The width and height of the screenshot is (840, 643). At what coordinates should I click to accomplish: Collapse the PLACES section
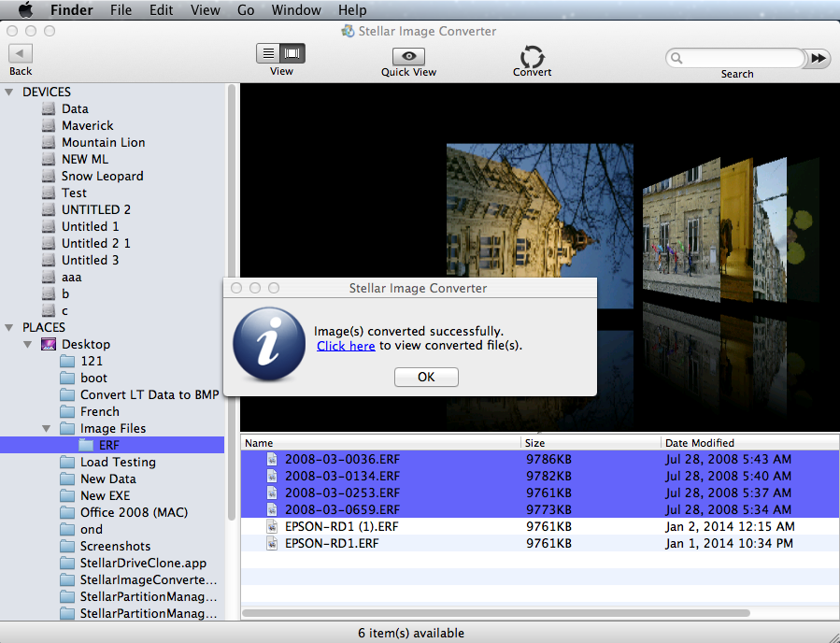click(x=9, y=327)
